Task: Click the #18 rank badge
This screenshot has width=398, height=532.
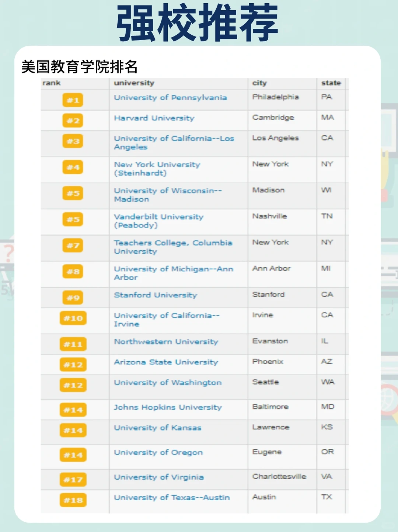Action: click(73, 500)
